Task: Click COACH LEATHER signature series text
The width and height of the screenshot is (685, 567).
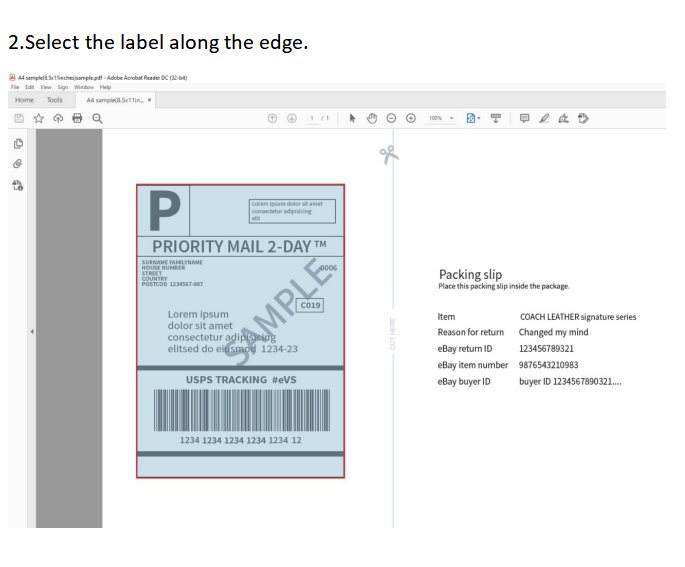Action: pyautogui.click(x=578, y=317)
